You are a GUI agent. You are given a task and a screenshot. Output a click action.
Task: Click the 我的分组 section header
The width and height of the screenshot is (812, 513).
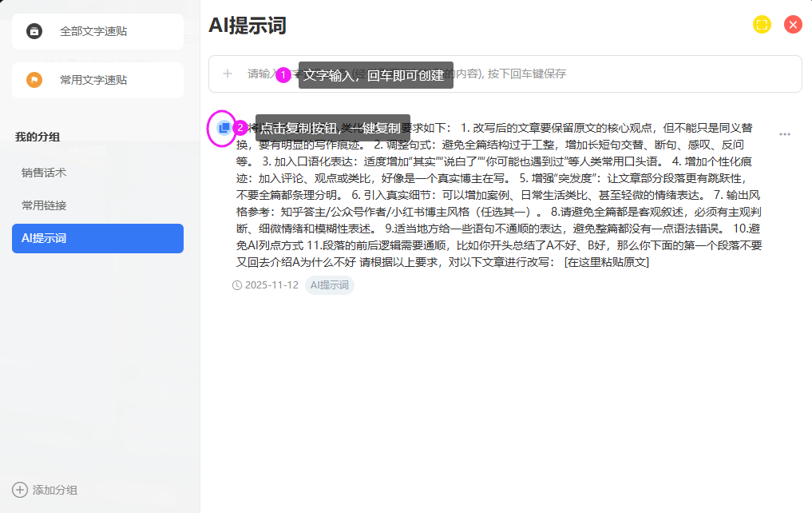(38, 137)
